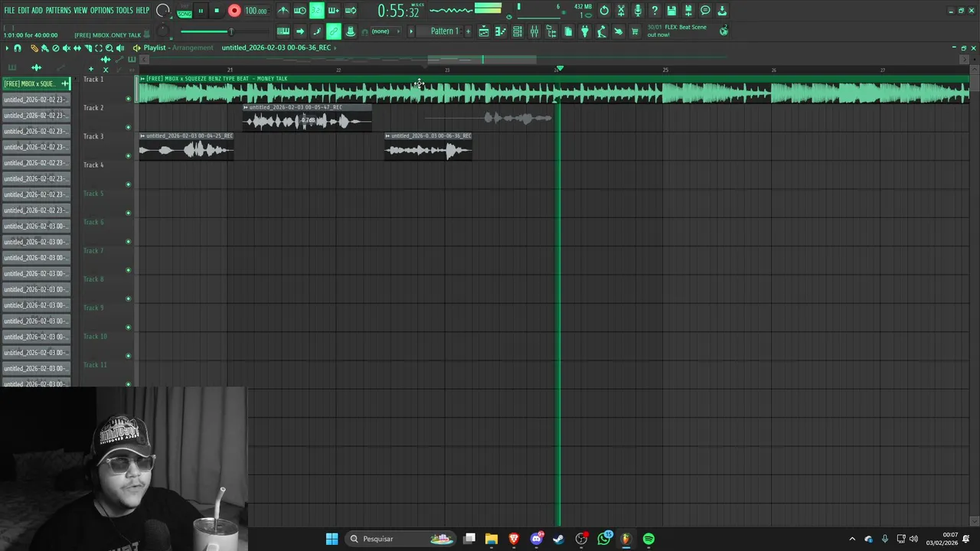Click the Pesquisar taskbar search box
Viewport: 980px width, 551px height.
click(401, 539)
